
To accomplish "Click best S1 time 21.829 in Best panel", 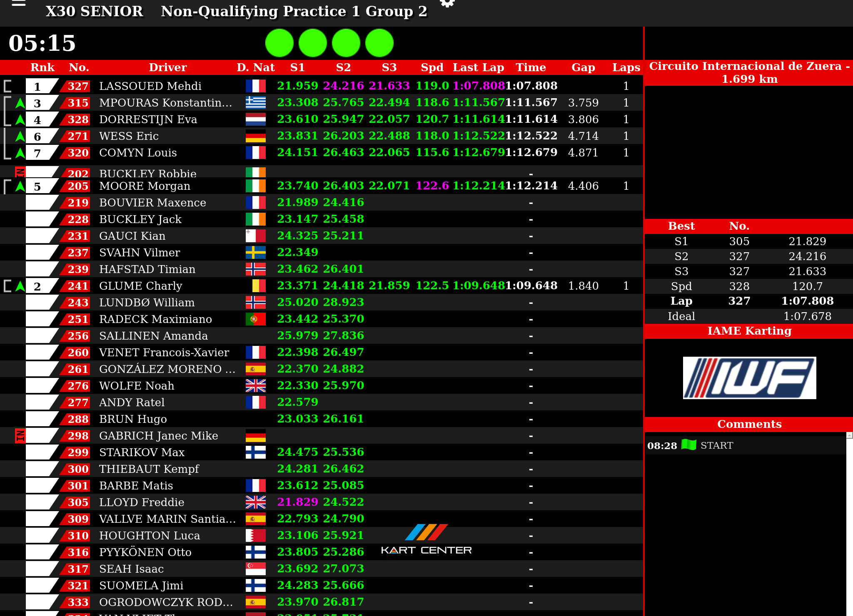I will [807, 241].
